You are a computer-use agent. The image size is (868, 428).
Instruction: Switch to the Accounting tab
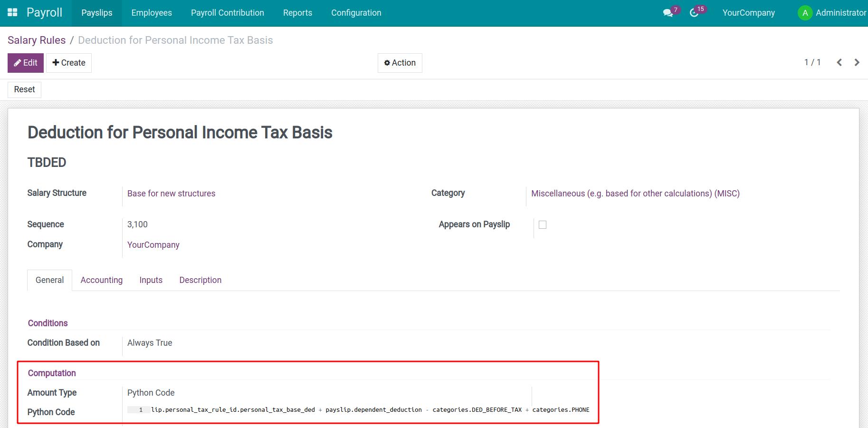[101, 280]
